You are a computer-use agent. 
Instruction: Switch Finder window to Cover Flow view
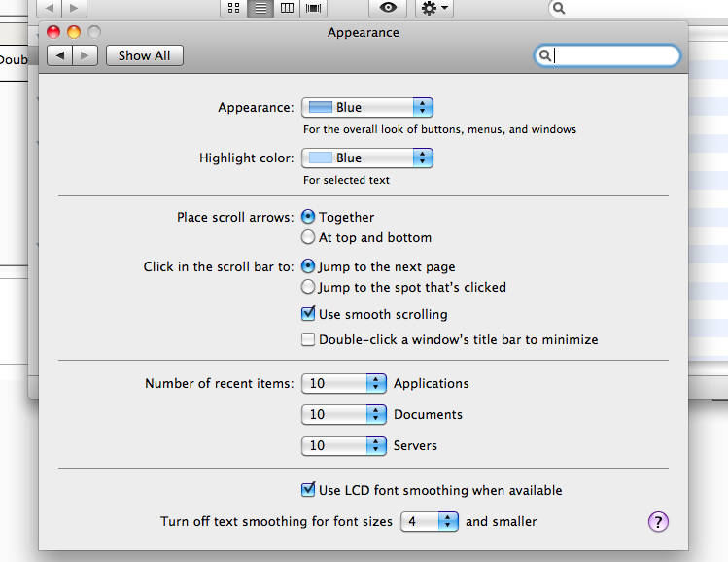click(313, 8)
